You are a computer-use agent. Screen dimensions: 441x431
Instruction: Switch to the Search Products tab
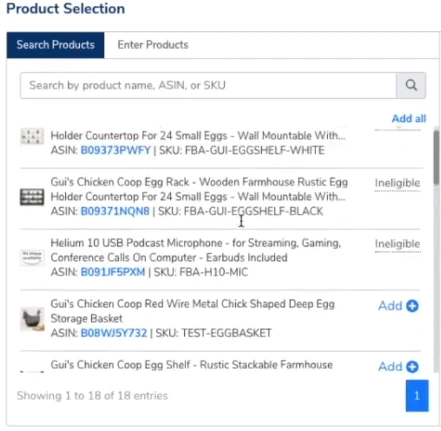pyautogui.click(x=55, y=45)
